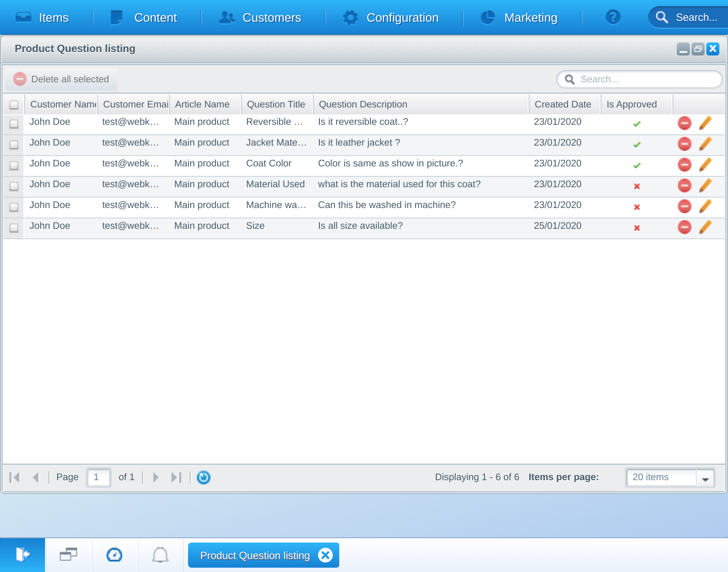Go to previous page of listing
This screenshot has width=728, height=572.
[36, 477]
